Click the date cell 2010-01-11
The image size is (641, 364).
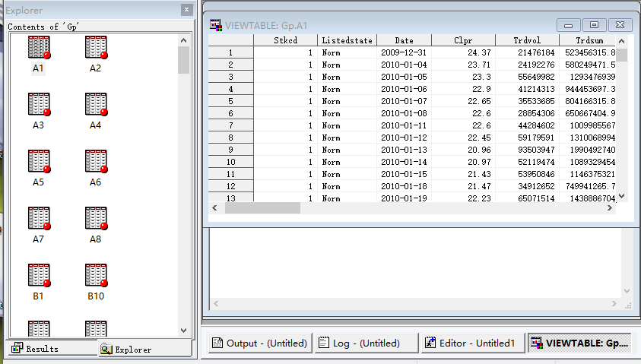pos(404,125)
